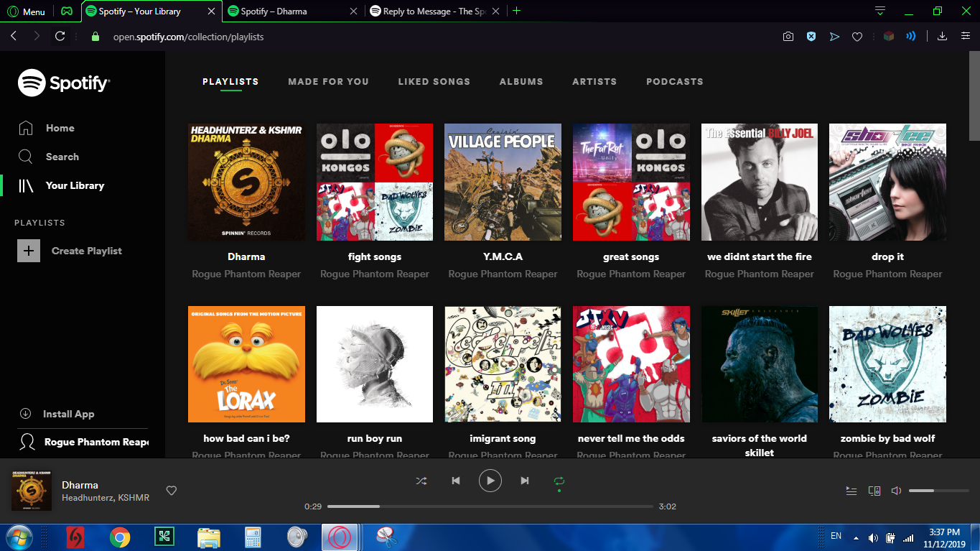Open the Village People Y.M.C.A playlist cover

point(503,182)
